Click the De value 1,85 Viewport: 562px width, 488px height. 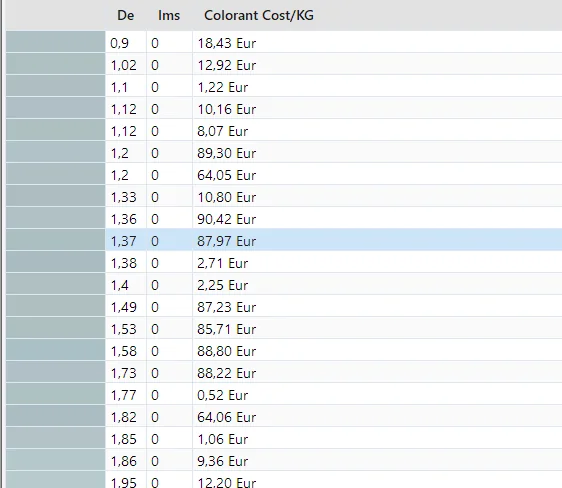tap(124, 439)
